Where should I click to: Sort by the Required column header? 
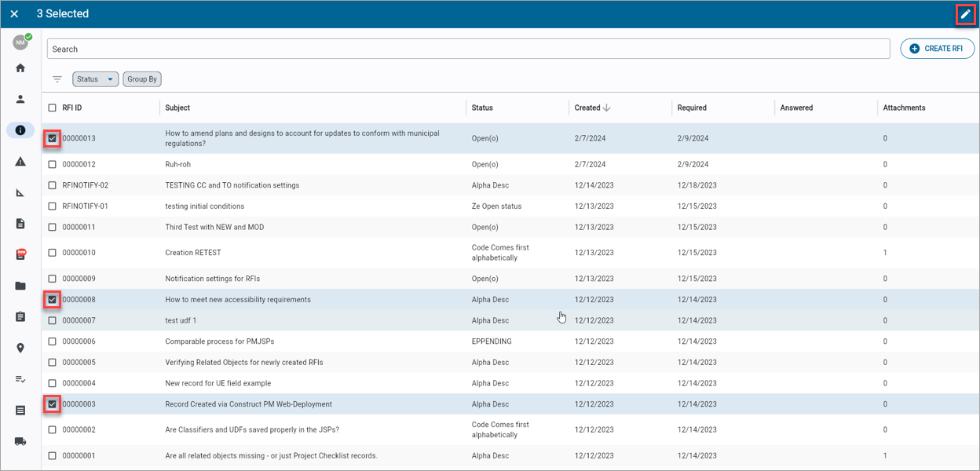692,108
